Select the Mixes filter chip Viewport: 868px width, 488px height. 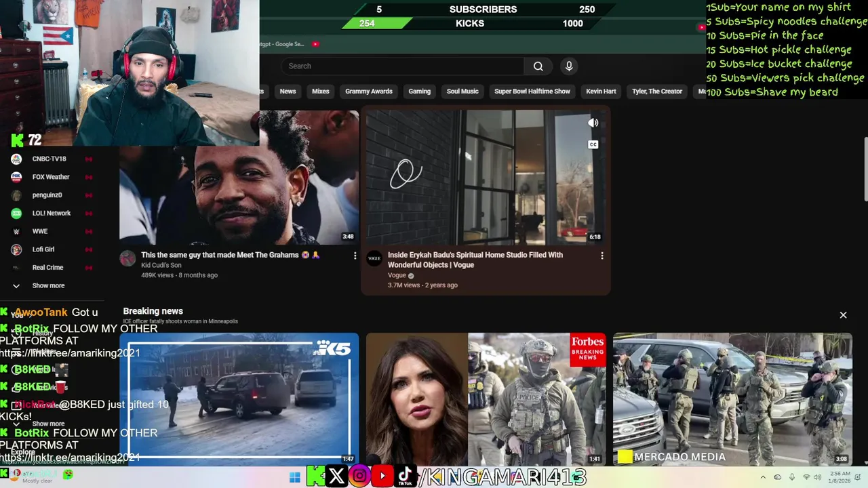pos(320,91)
